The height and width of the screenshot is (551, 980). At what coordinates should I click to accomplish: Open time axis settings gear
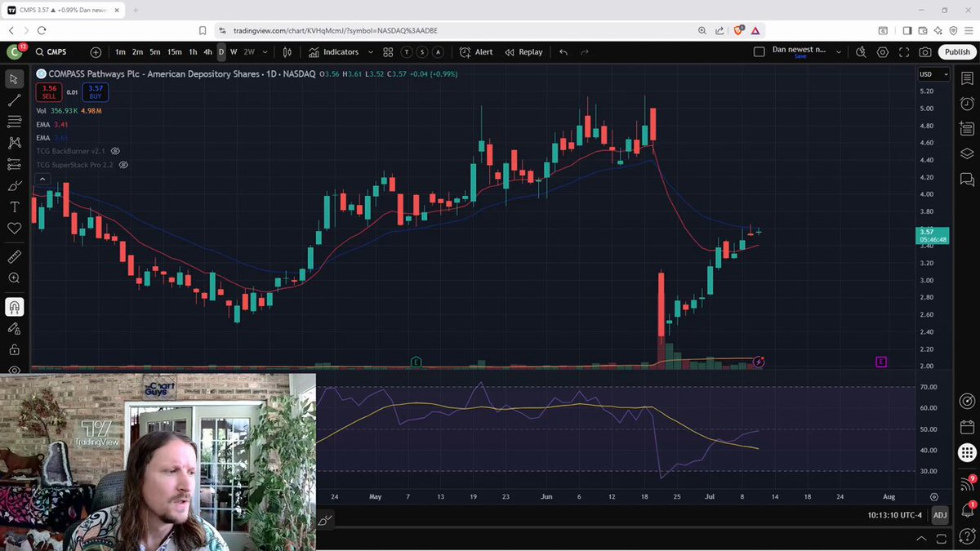(933, 496)
